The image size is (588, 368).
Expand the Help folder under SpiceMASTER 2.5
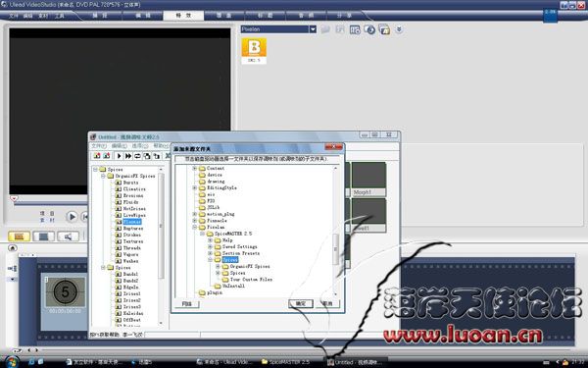tap(210, 240)
